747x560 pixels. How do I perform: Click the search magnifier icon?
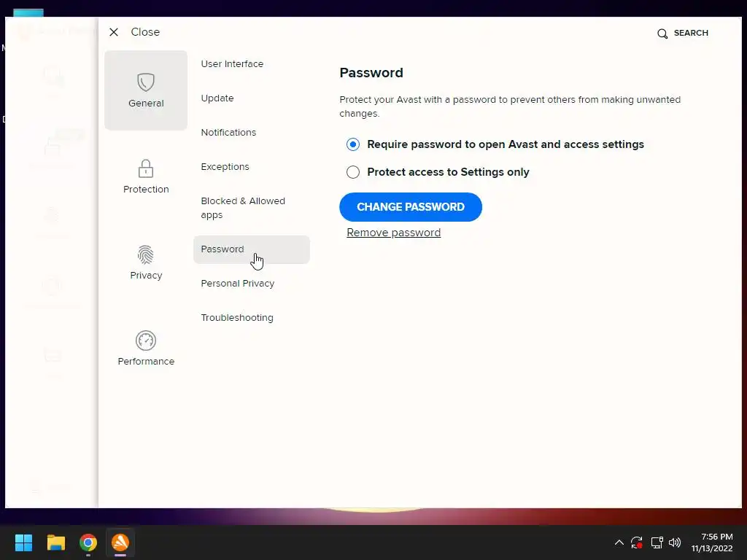(x=662, y=34)
